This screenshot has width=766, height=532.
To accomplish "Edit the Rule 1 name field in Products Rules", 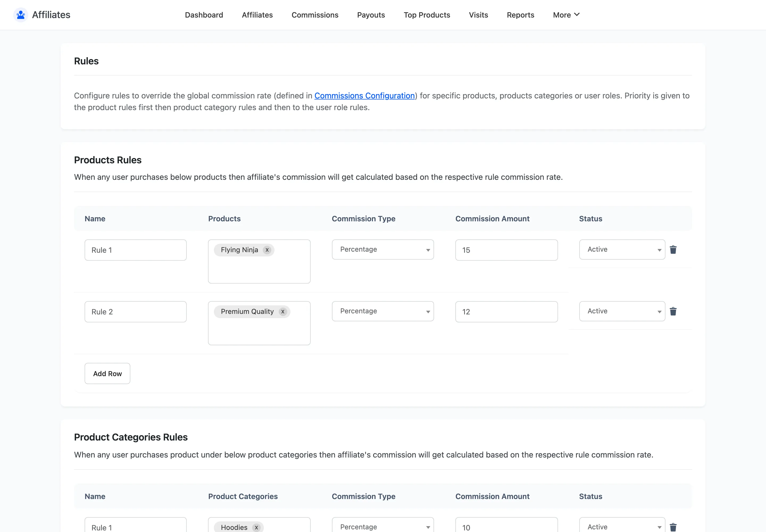I will (x=135, y=250).
